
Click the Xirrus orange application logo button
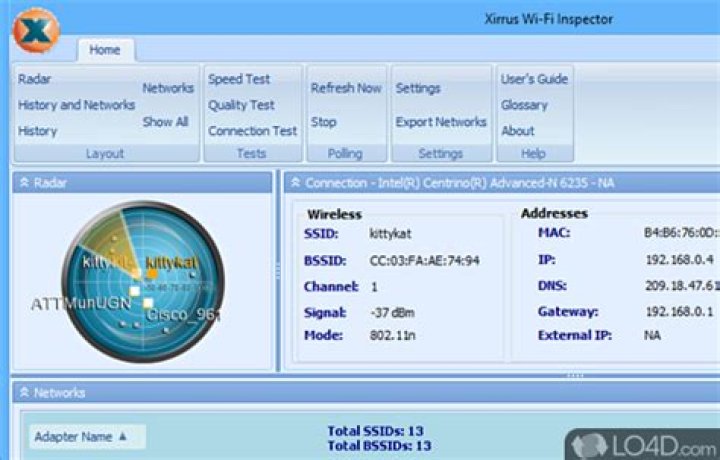36,30
